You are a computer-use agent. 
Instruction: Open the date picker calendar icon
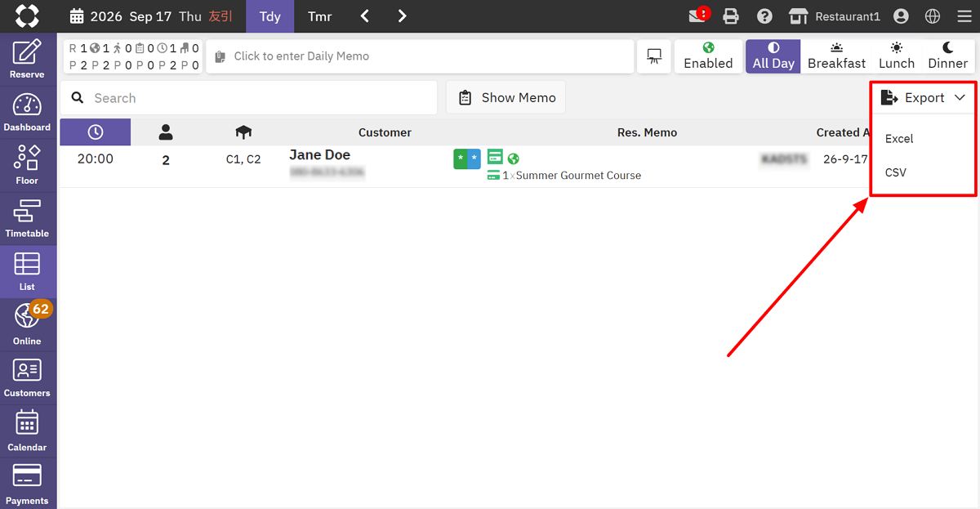[x=77, y=16]
